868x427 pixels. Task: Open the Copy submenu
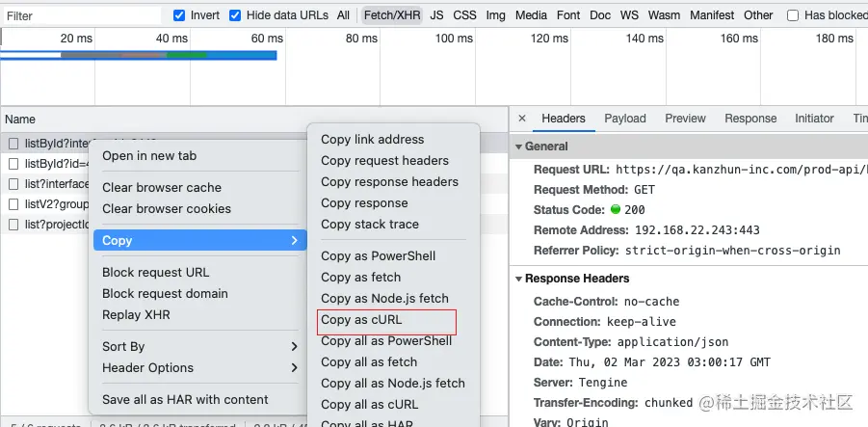199,240
